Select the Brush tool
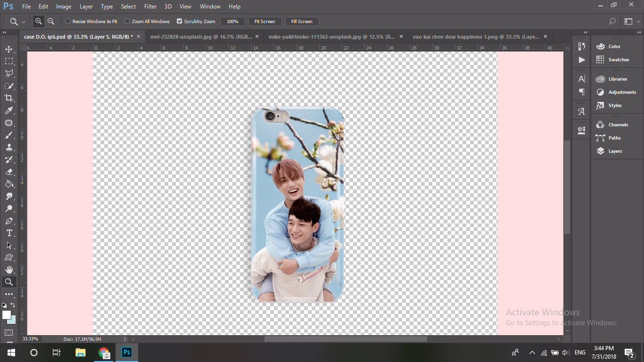The width and height of the screenshot is (644, 362). point(9,135)
